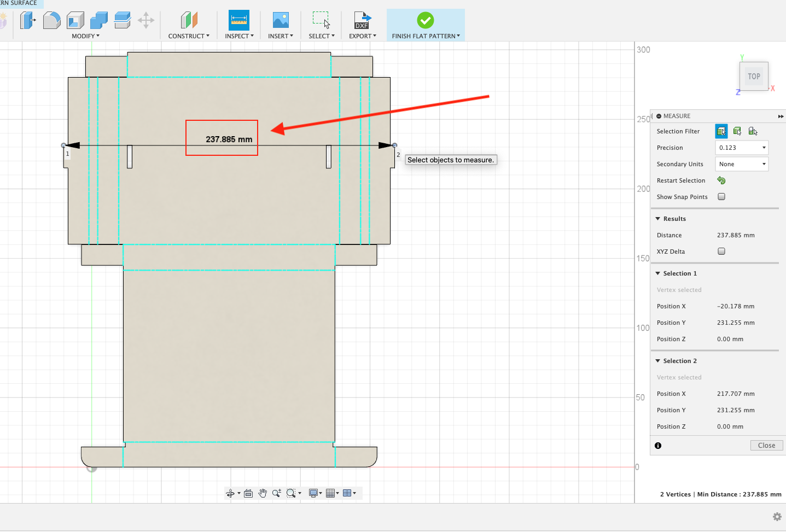Image resolution: width=786 pixels, height=532 pixels.
Task: Select the Press Pull tool icon
Action: click(x=27, y=21)
